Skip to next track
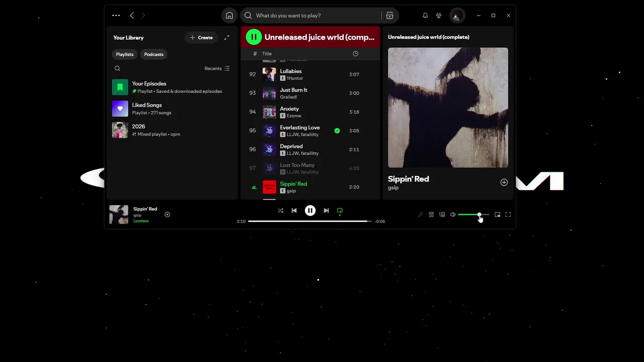Screen dimensions: 644x362 tap(326, 211)
